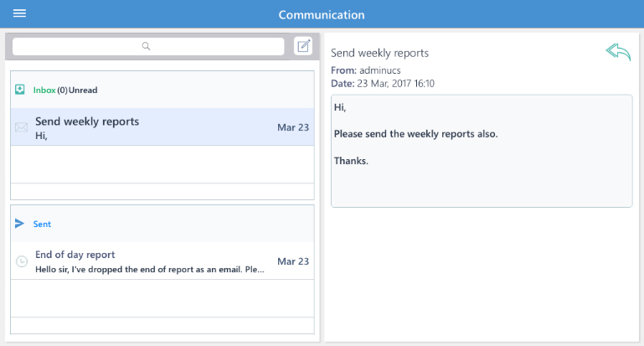644x346 pixels.
Task: Click the message body text box
Action: [482, 151]
